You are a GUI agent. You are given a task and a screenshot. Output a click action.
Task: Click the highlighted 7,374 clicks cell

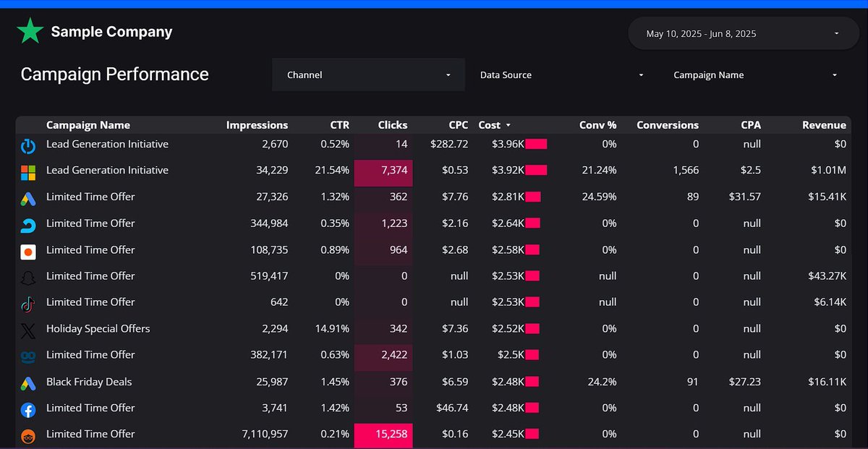tap(383, 173)
